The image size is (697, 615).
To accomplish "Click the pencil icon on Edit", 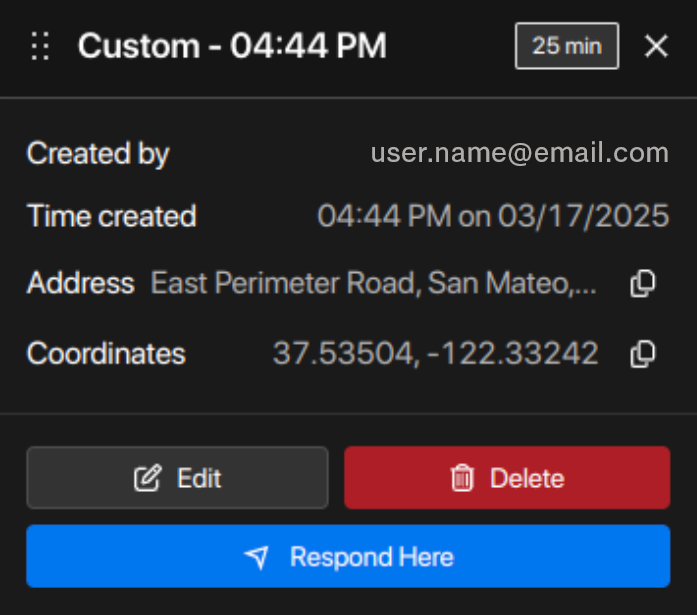I will pyautogui.click(x=147, y=479).
